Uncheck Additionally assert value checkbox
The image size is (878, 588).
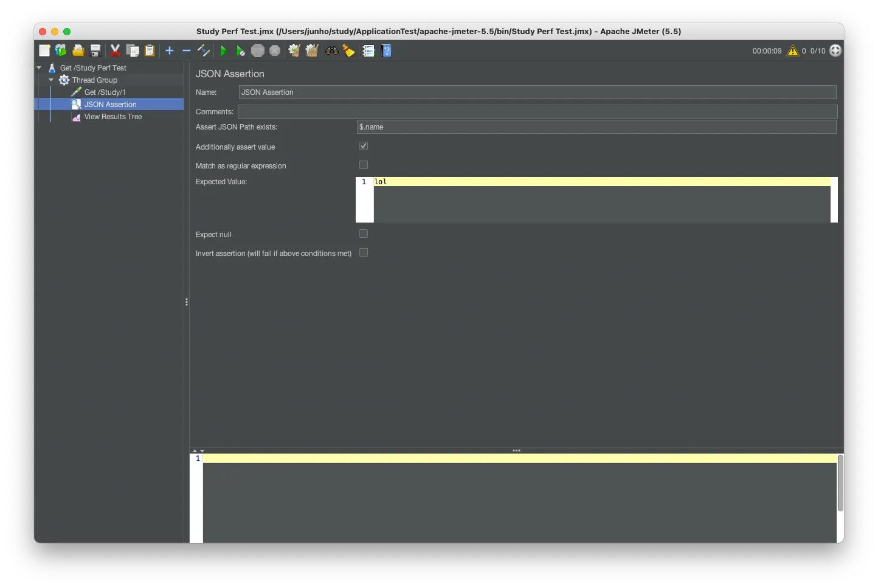pos(364,147)
